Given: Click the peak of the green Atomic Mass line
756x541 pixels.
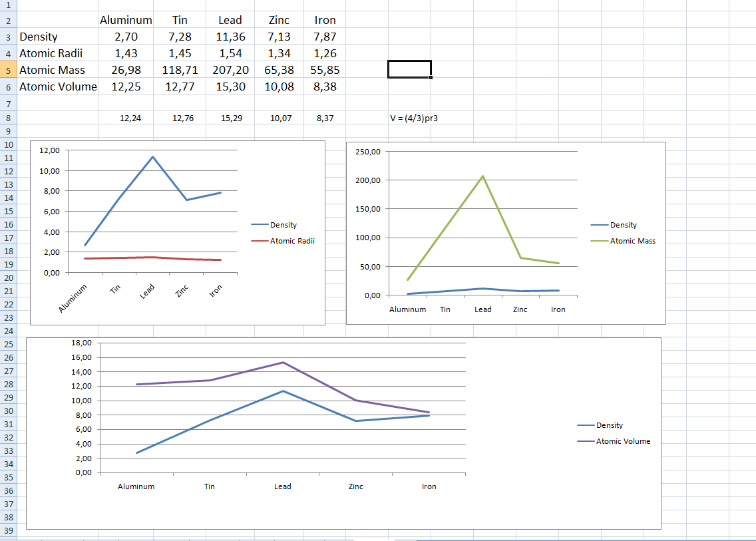Looking at the screenshot, I should (482, 176).
